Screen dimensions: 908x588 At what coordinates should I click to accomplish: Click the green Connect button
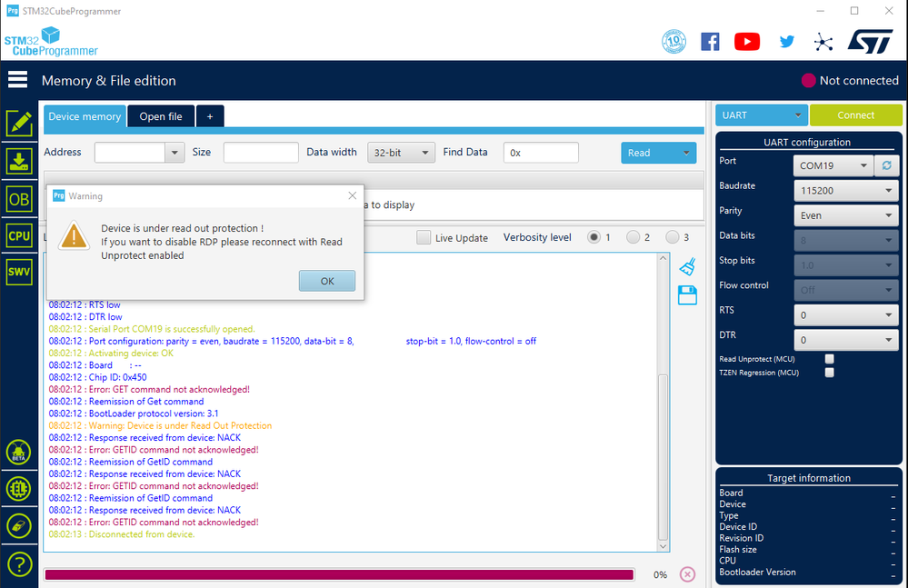click(856, 115)
